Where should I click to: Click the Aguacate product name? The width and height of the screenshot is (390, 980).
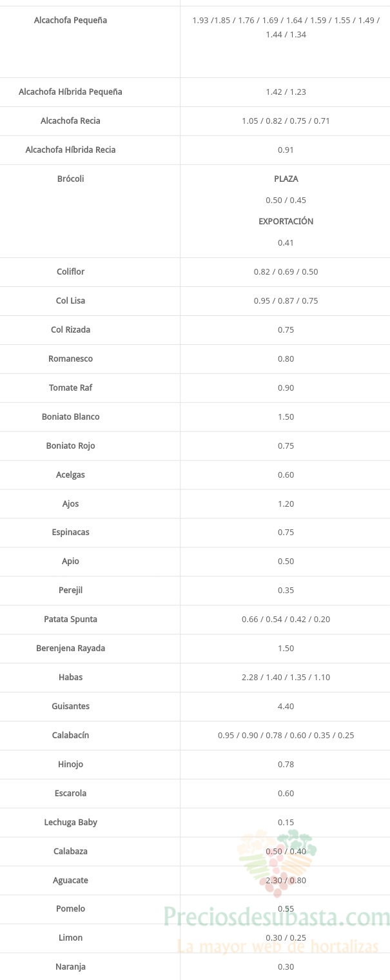click(x=71, y=880)
